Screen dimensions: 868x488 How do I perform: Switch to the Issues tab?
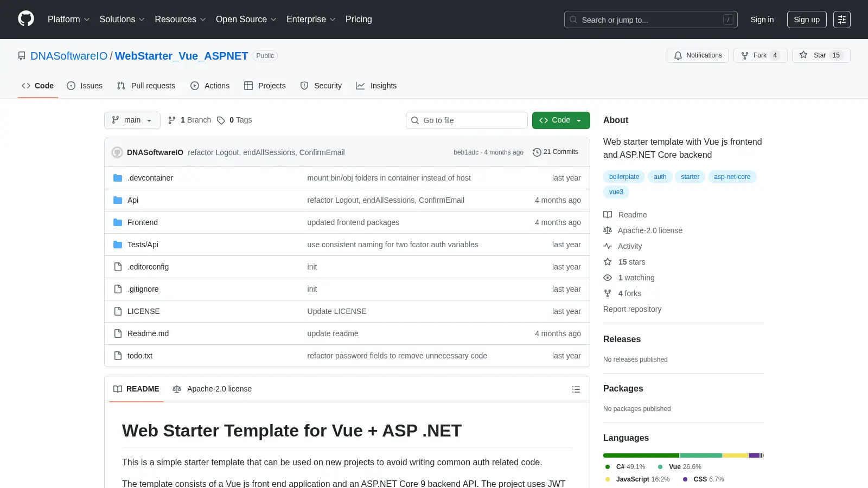(85, 86)
